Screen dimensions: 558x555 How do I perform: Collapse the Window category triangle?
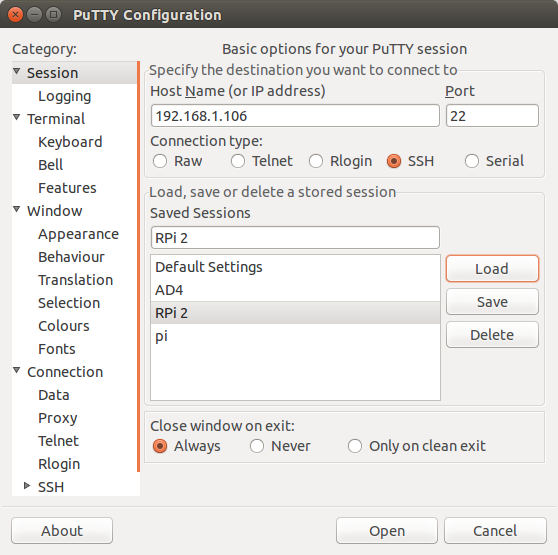tap(17, 209)
